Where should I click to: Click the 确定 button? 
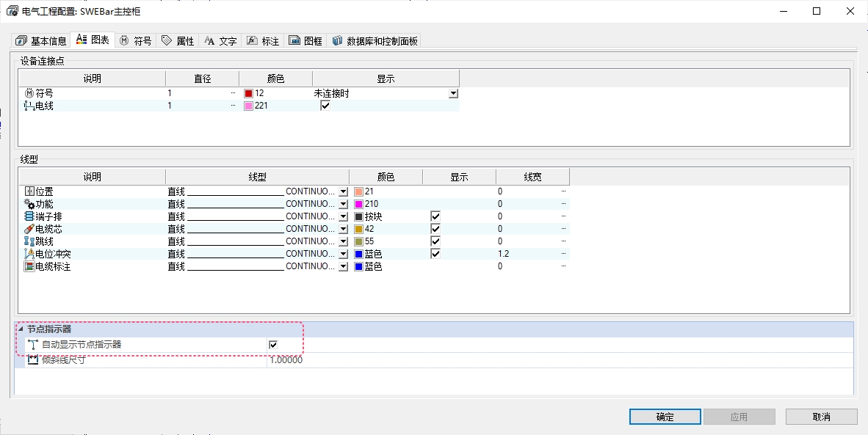[665, 417]
